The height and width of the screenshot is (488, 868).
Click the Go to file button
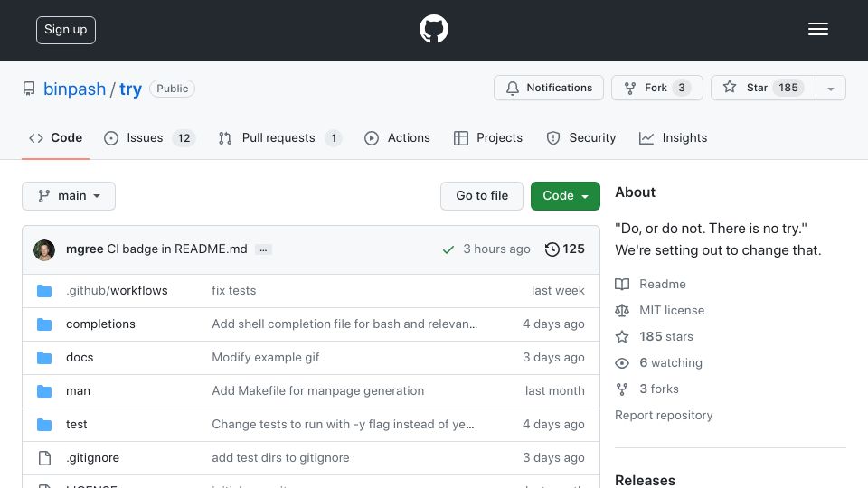click(x=482, y=196)
